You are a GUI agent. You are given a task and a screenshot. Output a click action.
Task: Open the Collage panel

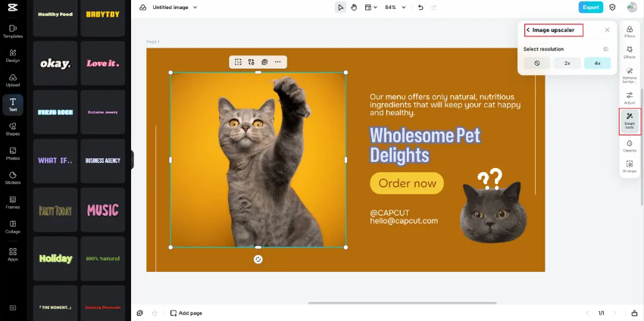click(x=13, y=226)
